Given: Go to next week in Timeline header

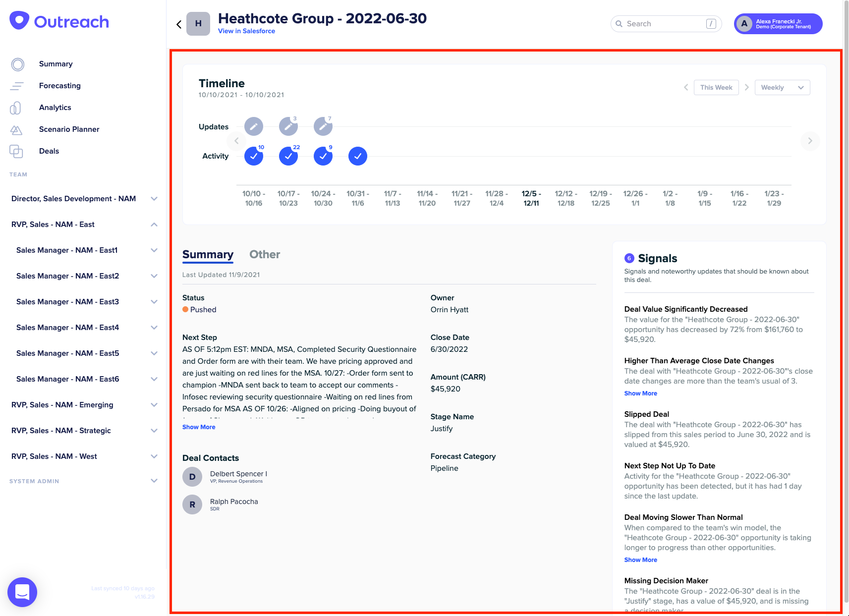Looking at the screenshot, I should point(746,87).
